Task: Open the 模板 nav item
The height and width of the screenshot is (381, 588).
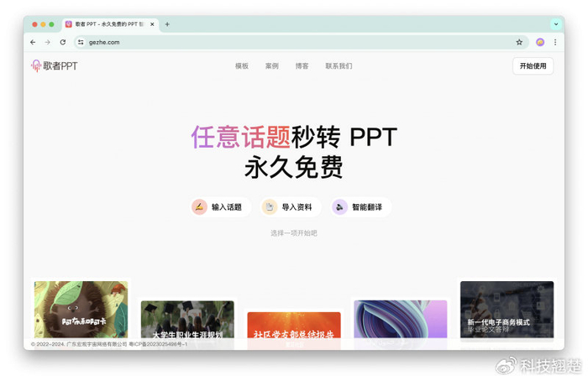Action: [x=242, y=66]
